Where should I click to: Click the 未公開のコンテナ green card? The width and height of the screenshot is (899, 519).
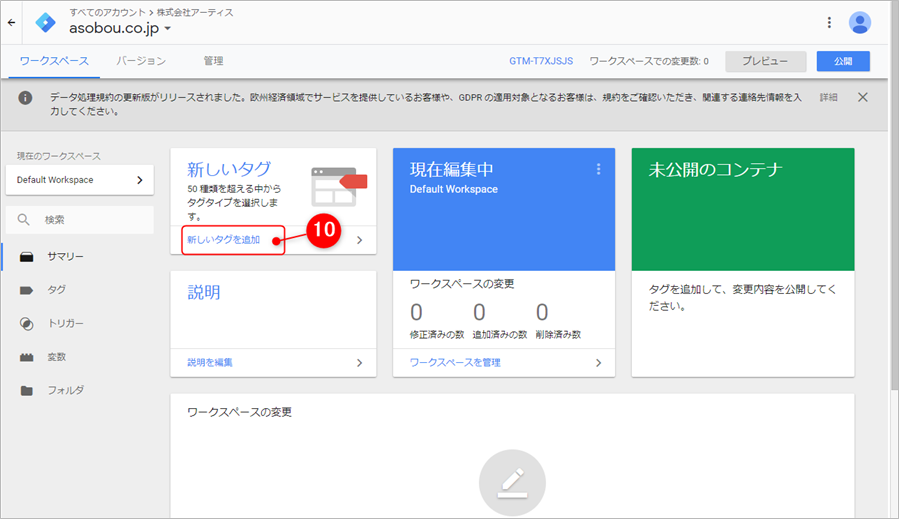(743, 209)
